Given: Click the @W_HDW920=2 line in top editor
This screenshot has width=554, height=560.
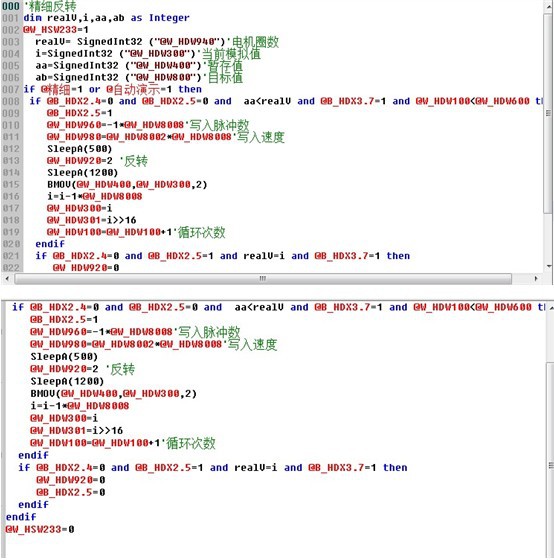Looking at the screenshot, I should coord(80,161).
